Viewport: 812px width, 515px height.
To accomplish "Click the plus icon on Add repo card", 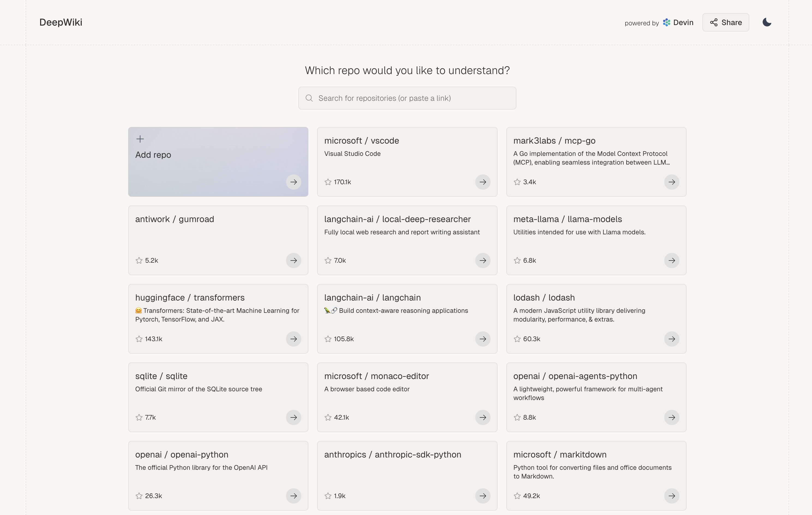I will pyautogui.click(x=140, y=139).
